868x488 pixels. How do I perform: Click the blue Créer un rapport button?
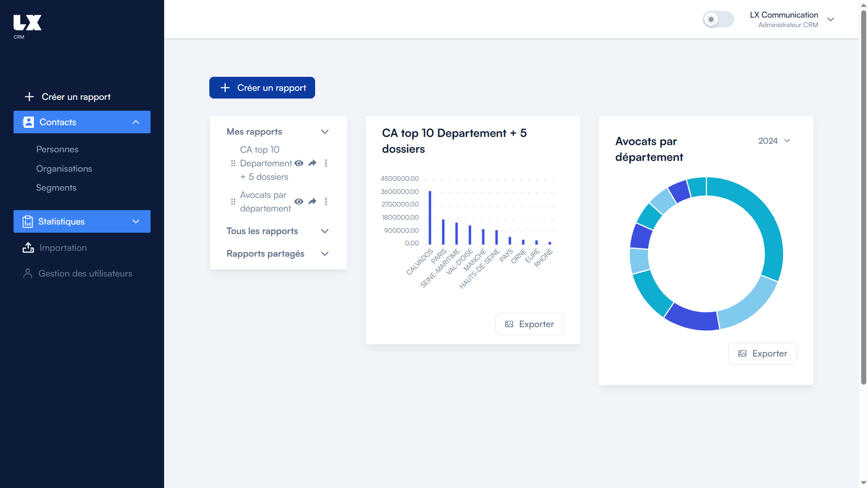coord(262,88)
